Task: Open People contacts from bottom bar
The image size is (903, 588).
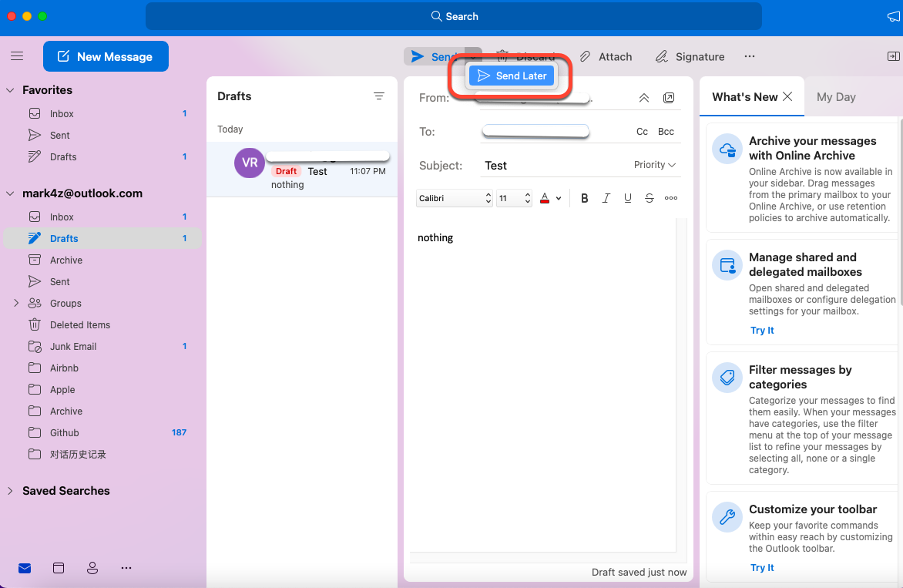Action: click(x=92, y=568)
